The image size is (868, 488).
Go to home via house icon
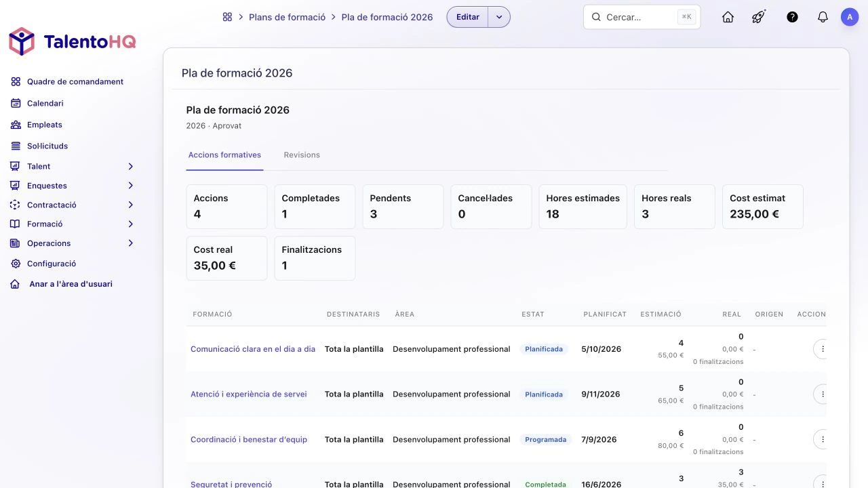click(728, 17)
